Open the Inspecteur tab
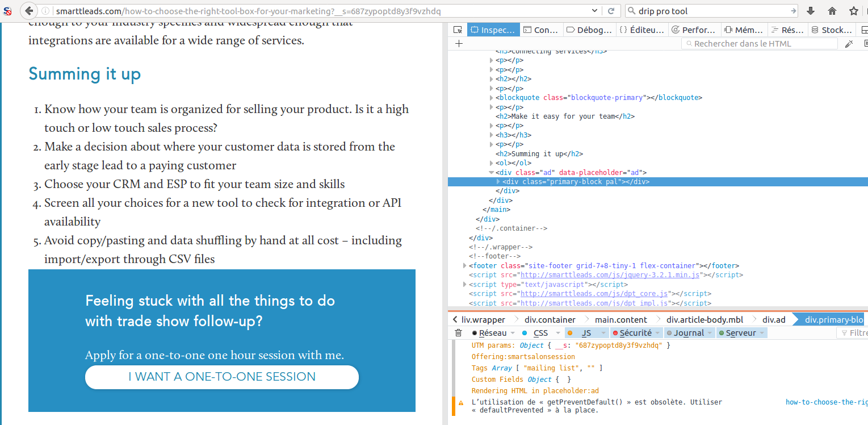This screenshot has height=425, width=868. 493,30
